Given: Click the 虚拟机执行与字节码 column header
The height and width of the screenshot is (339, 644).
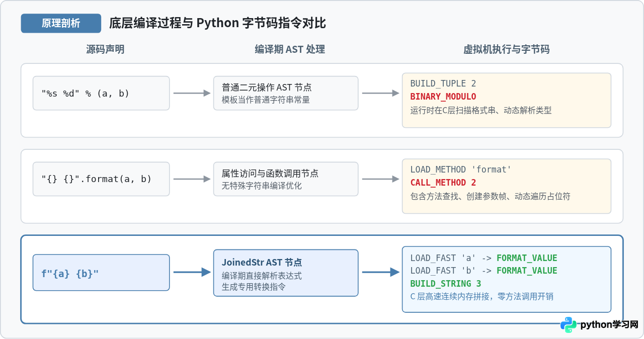Looking at the screenshot, I should pyautogui.click(x=506, y=49).
